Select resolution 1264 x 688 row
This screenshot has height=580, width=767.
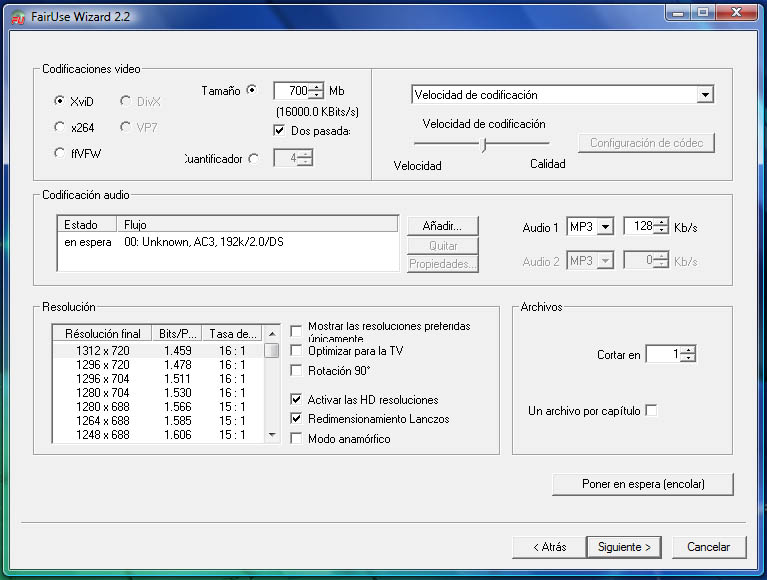158,421
